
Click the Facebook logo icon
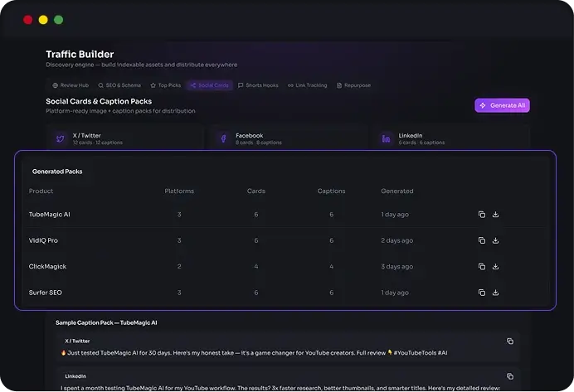point(223,138)
